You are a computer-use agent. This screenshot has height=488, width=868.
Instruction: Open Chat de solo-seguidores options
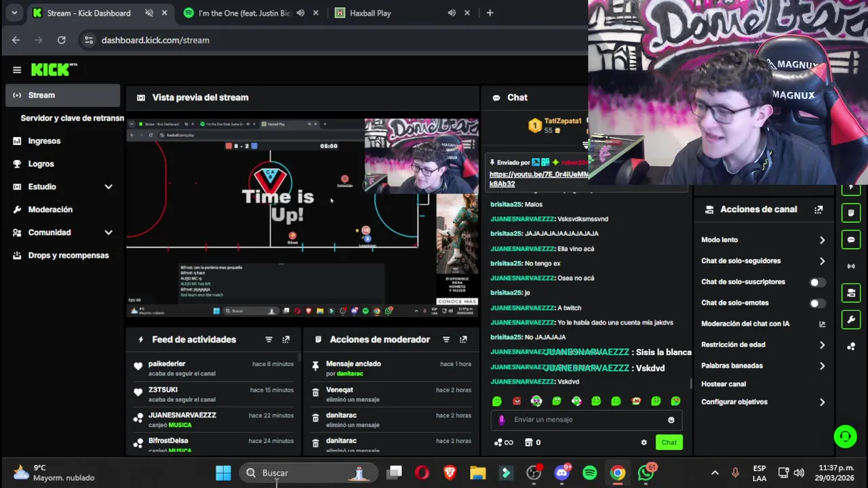tap(764, 261)
